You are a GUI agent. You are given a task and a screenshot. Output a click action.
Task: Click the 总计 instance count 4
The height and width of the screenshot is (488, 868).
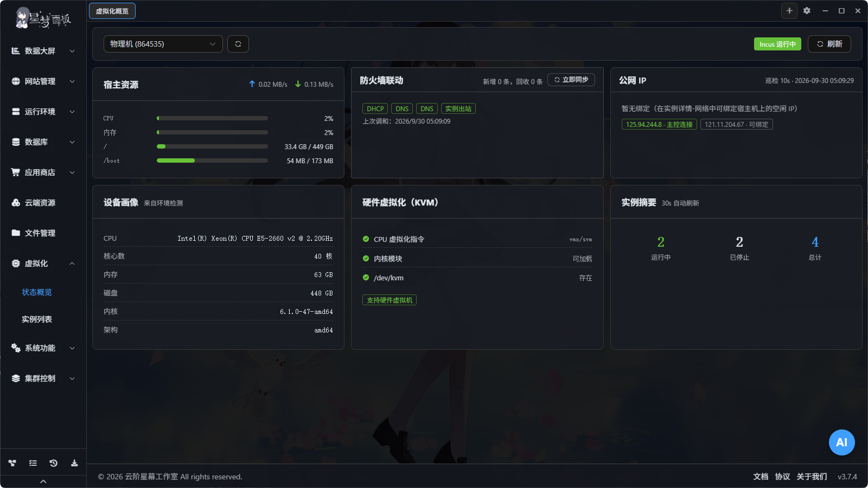click(815, 242)
